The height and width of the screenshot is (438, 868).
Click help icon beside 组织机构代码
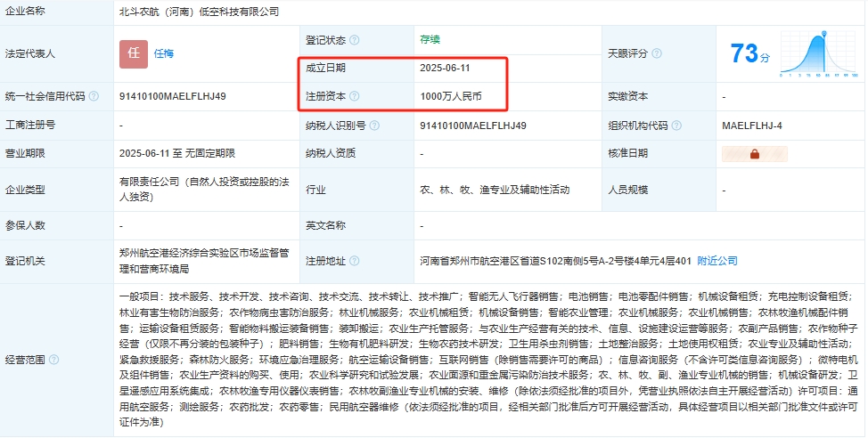pos(676,126)
